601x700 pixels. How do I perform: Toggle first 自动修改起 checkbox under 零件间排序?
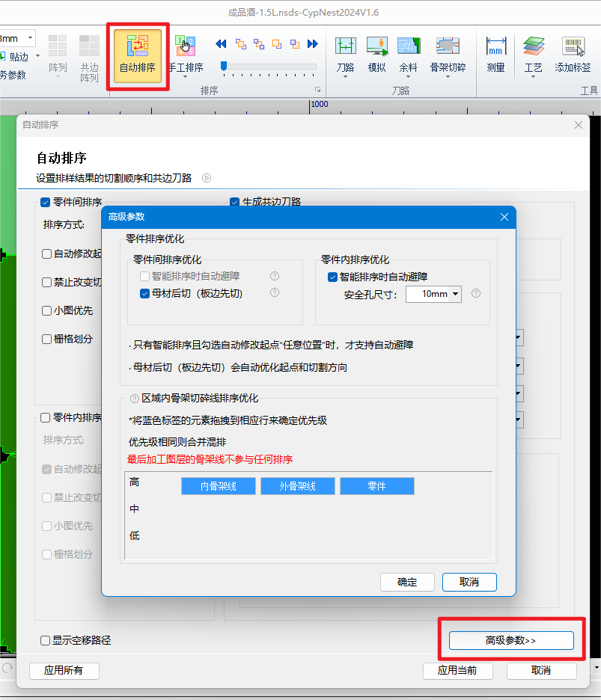click(46, 254)
